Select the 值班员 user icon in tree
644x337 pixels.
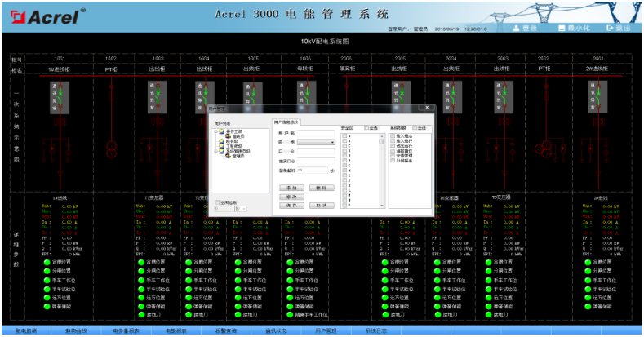tap(229, 136)
